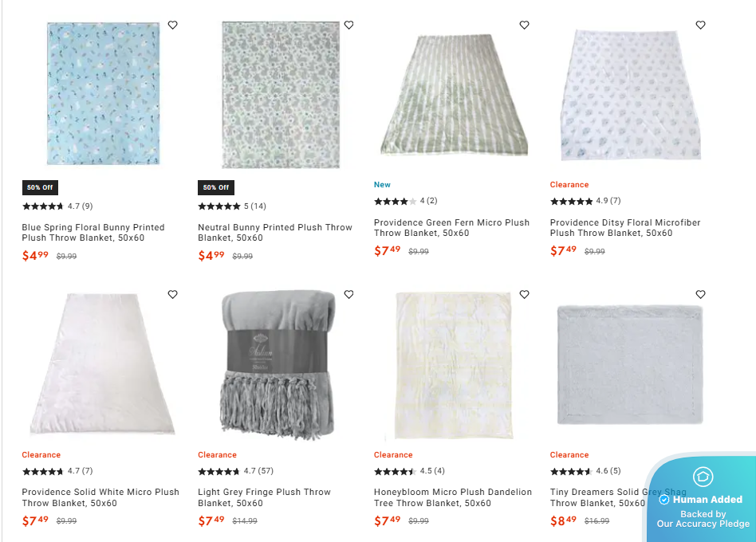
Task: Click the New label on Green Fern blanket
Action: coord(382,184)
